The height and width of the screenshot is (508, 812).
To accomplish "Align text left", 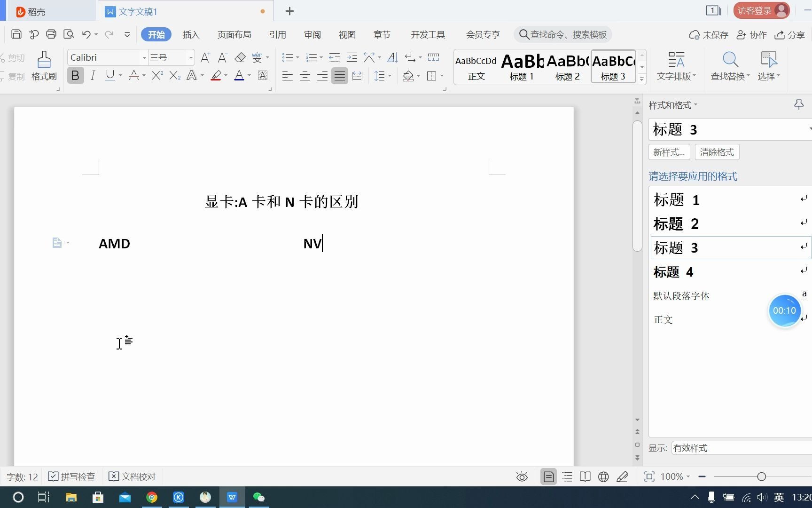I will pos(287,76).
